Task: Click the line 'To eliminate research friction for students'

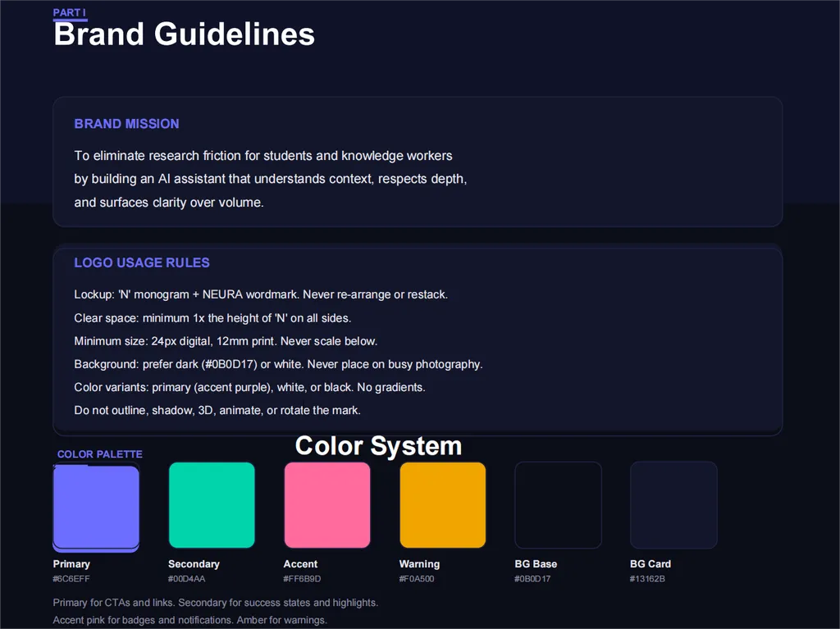Action: coord(263,156)
